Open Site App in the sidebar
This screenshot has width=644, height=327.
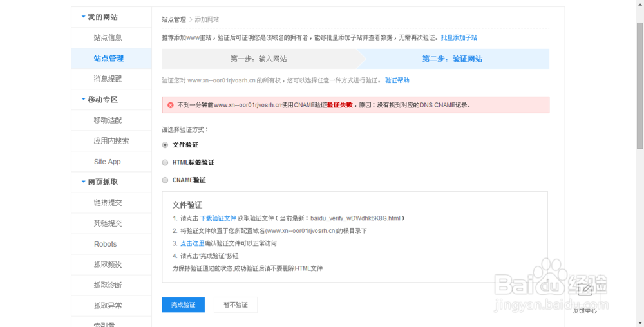pos(107,162)
